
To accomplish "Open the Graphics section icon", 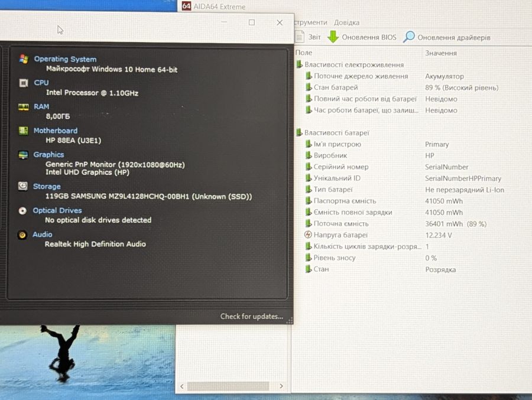I will pos(23,155).
